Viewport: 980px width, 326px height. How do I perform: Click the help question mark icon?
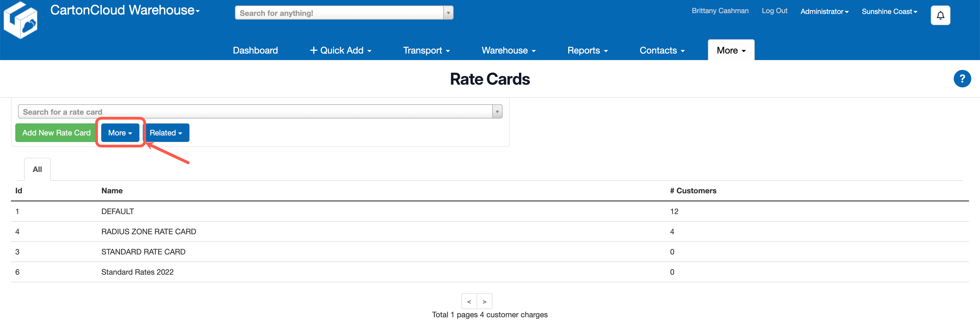(x=962, y=79)
